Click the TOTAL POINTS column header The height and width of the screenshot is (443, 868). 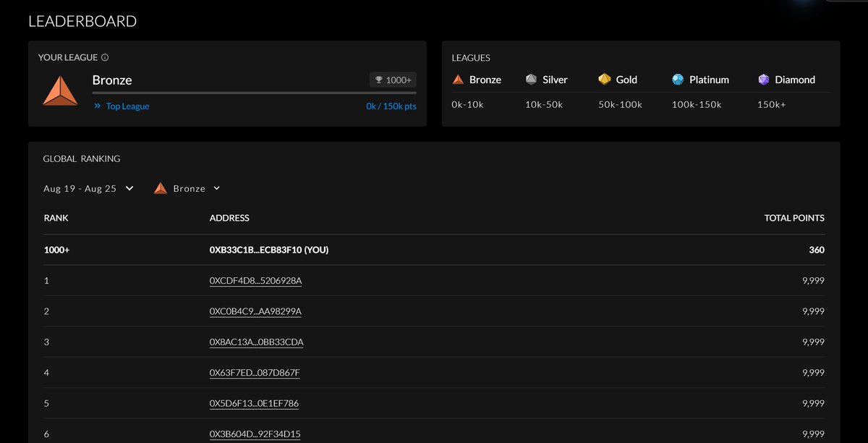tap(794, 218)
